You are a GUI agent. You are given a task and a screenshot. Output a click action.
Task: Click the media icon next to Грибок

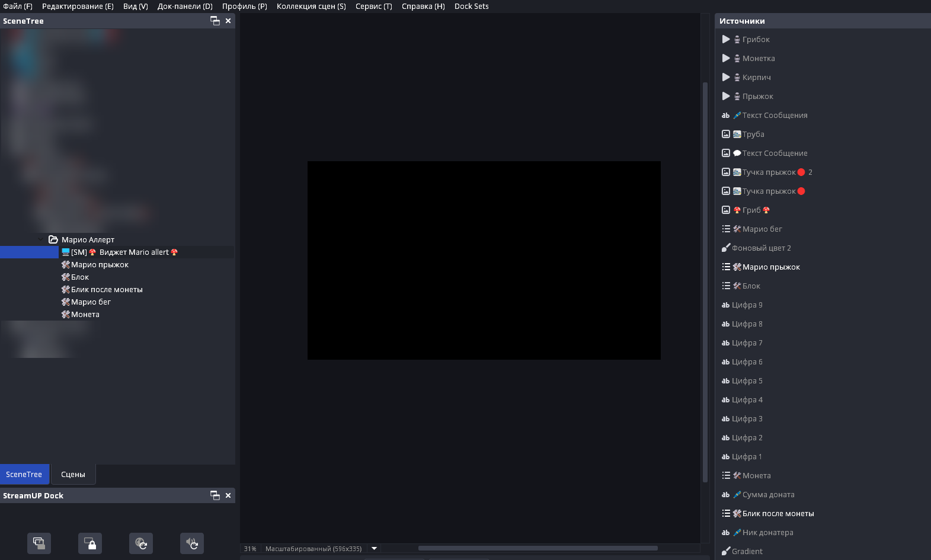coord(726,39)
